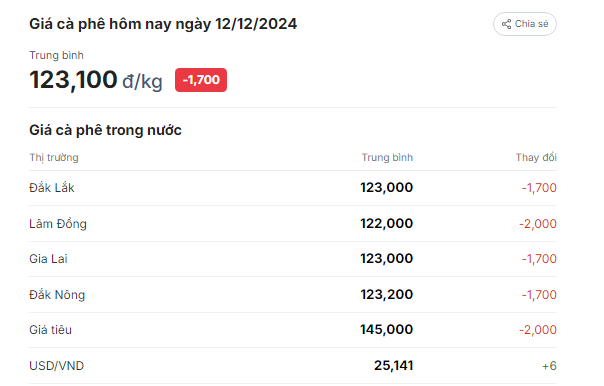Click the 123,100 average price figure
The height and width of the screenshot is (386, 604).
[x=73, y=80]
